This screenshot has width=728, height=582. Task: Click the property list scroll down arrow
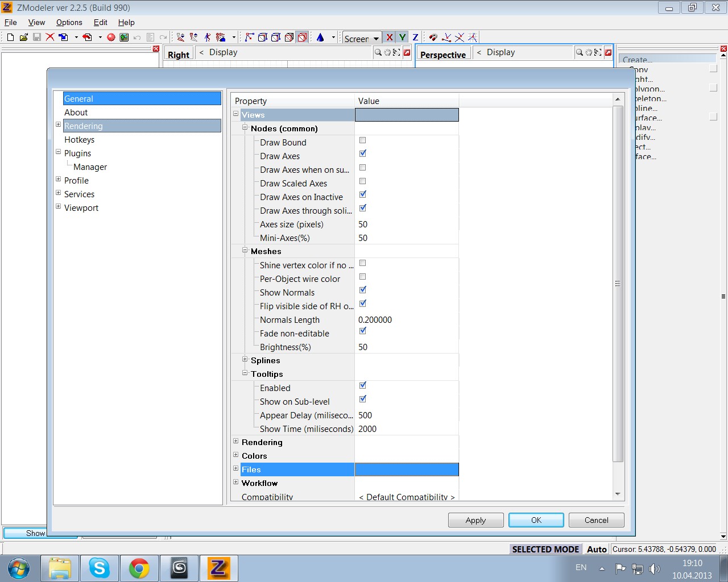[618, 494]
